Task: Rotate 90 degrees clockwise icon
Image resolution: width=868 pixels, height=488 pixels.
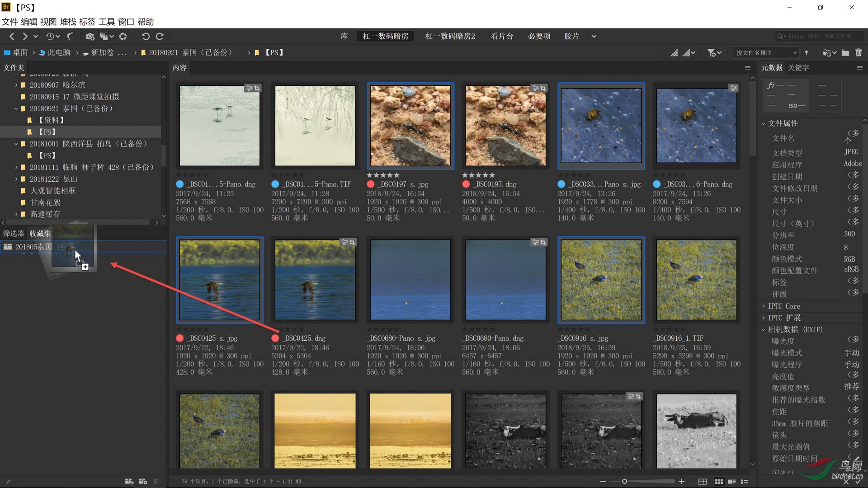Action: coord(160,36)
